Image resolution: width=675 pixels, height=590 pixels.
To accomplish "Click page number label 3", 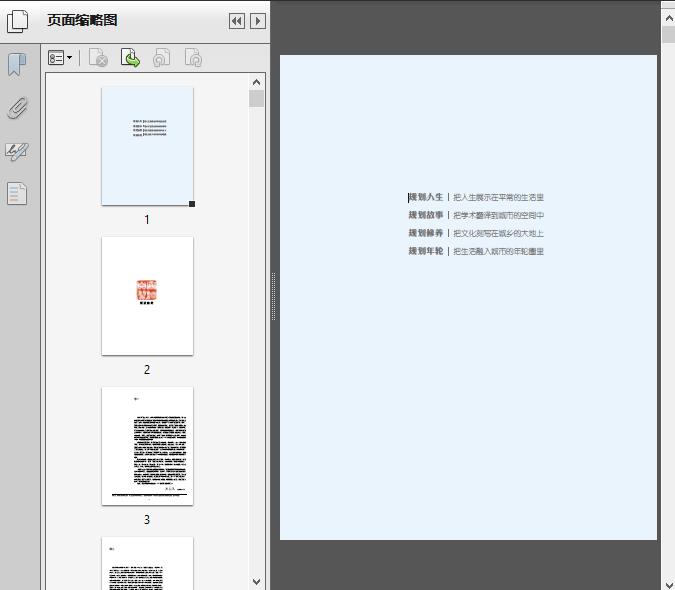I will [147, 519].
